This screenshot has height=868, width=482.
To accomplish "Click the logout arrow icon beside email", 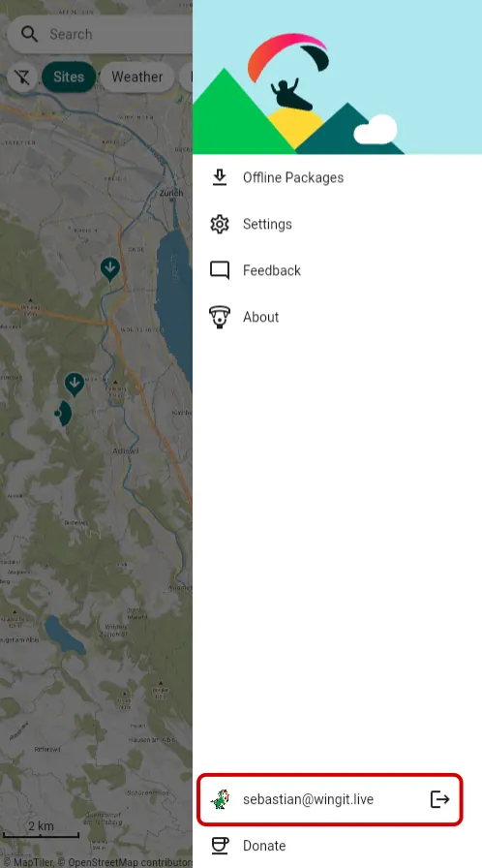I will tap(439, 799).
